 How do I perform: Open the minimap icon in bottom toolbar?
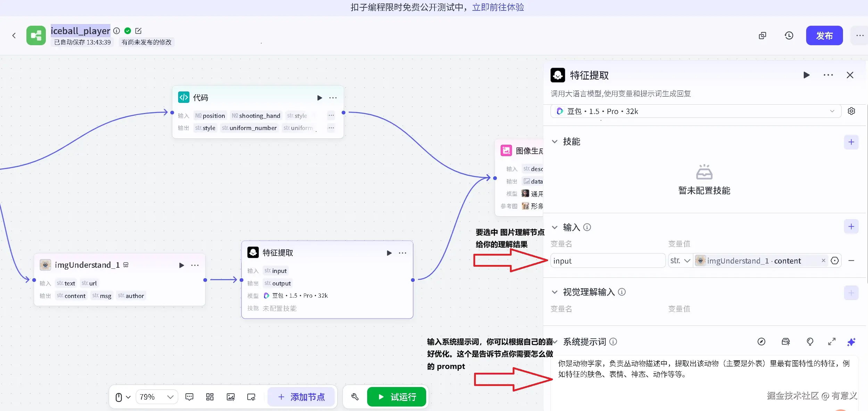tap(251, 396)
